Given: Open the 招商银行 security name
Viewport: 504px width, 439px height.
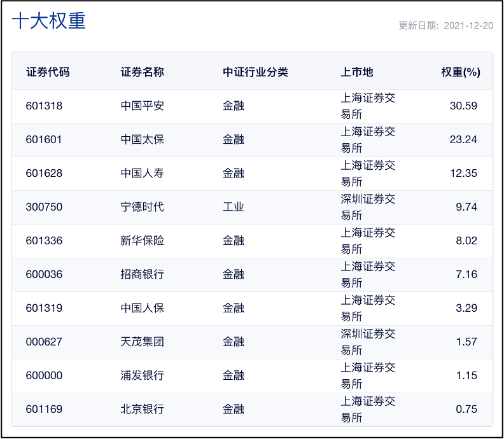Looking at the screenshot, I should coord(143,274).
